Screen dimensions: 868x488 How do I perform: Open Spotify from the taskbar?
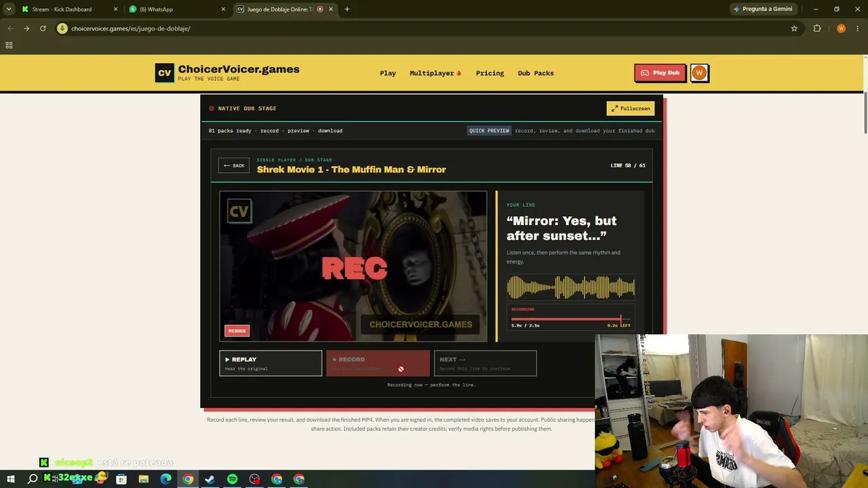pos(233,479)
